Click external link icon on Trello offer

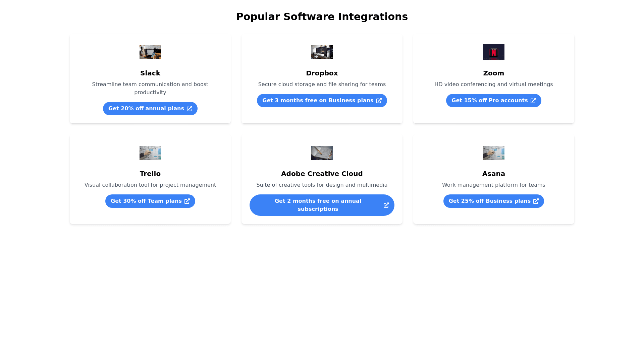[x=187, y=201]
